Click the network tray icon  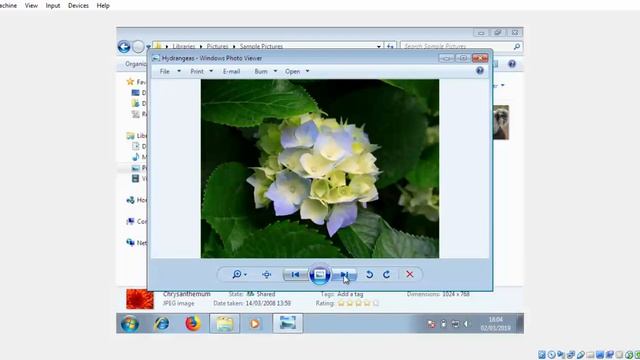click(x=455, y=324)
